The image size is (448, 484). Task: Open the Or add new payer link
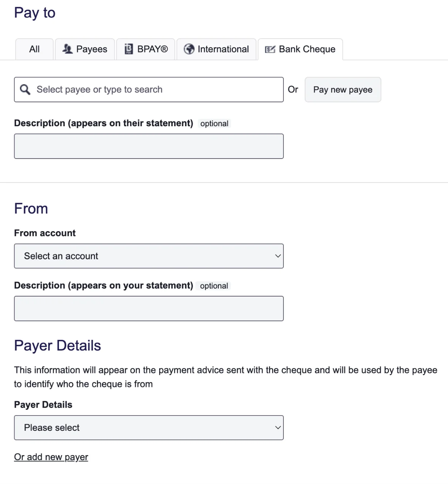[51, 457]
